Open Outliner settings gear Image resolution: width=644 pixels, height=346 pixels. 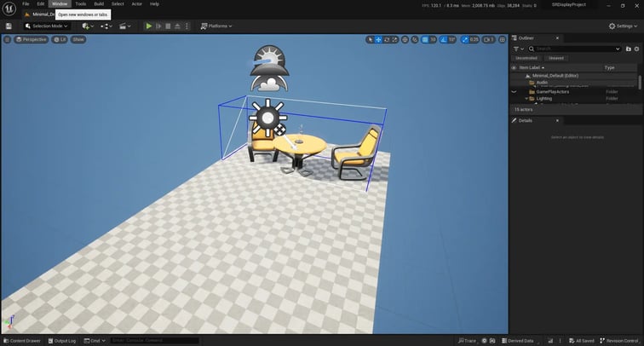[636, 49]
